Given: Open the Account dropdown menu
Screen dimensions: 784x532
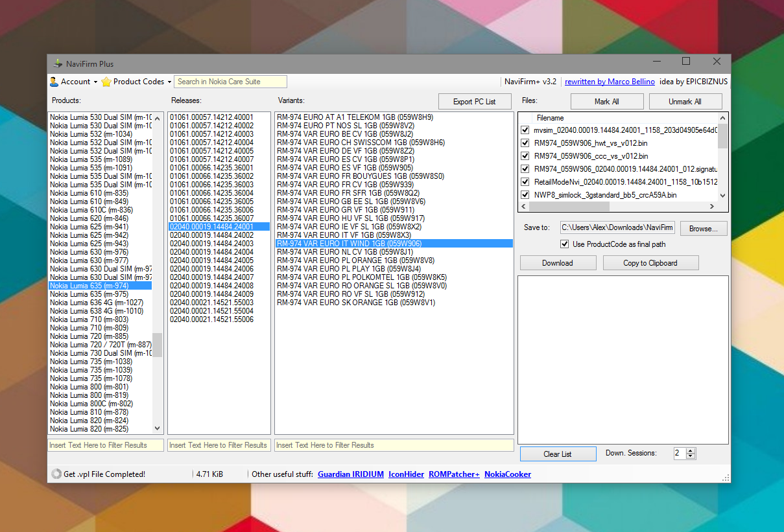Looking at the screenshot, I should pyautogui.click(x=73, y=82).
